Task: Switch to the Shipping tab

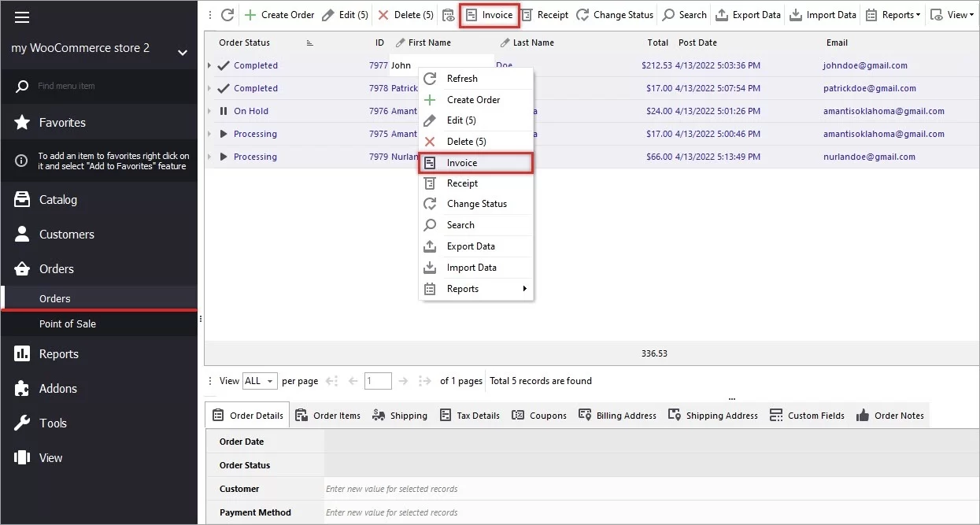Action: [x=400, y=415]
